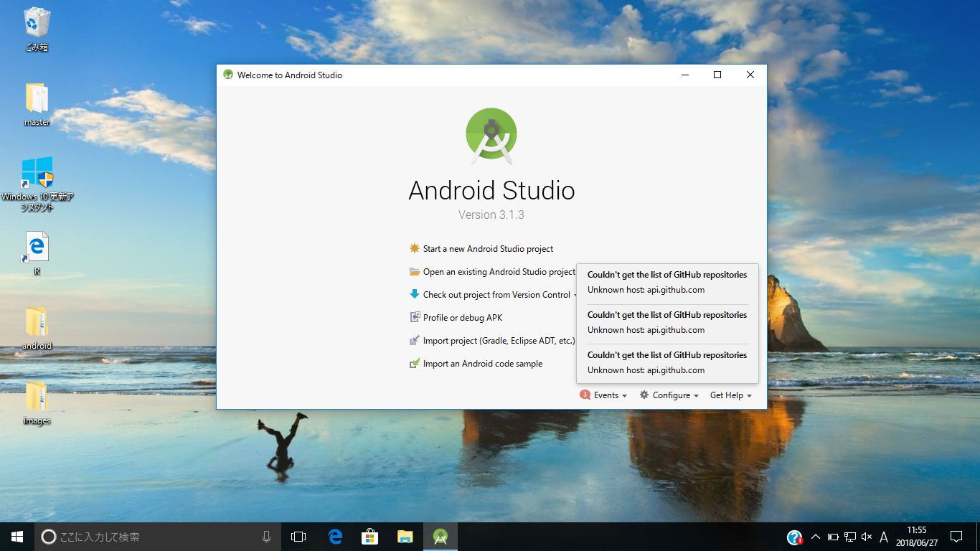The height and width of the screenshot is (551, 980).
Task: Click Start a new Android Studio project
Action: 488,249
